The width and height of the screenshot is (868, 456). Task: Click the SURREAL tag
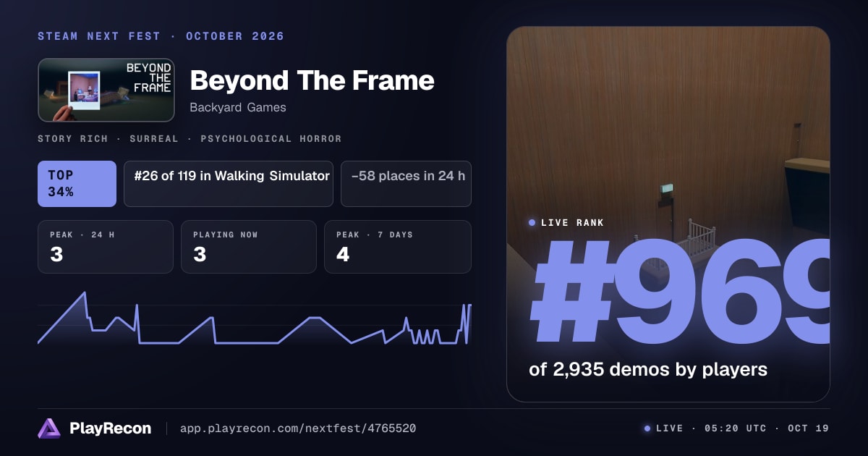(155, 138)
